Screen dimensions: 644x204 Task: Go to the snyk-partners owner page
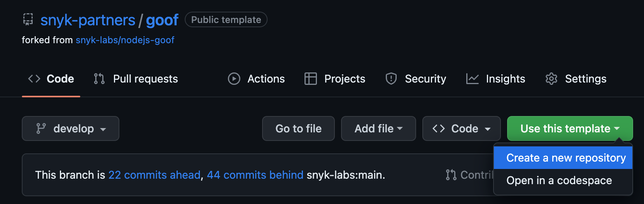point(88,20)
